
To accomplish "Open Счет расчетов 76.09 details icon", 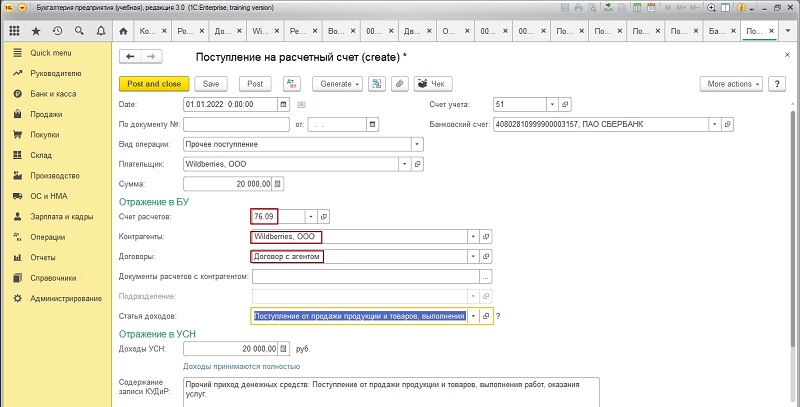I will click(323, 217).
